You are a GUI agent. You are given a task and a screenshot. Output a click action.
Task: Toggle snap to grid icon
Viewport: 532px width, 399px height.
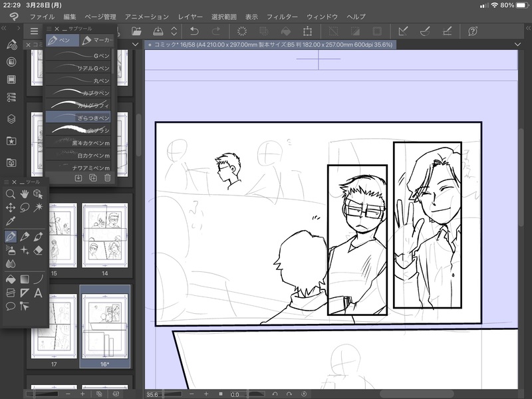click(448, 31)
